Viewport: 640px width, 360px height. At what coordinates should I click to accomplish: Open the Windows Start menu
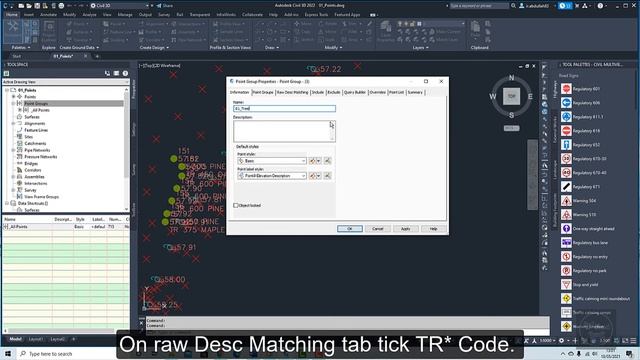(x=8, y=353)
